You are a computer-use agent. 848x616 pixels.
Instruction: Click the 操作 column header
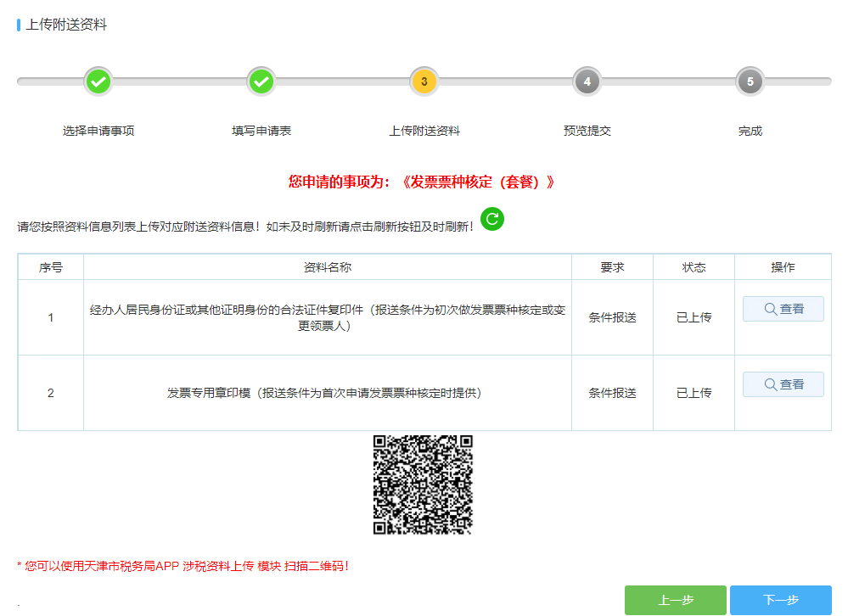[783, 267]
